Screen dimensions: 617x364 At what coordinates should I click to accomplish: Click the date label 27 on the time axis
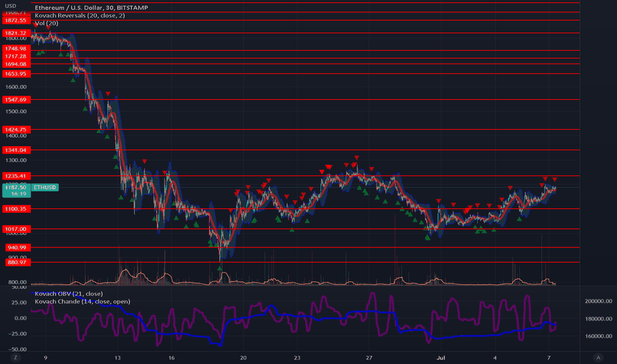tap(369, 357)
